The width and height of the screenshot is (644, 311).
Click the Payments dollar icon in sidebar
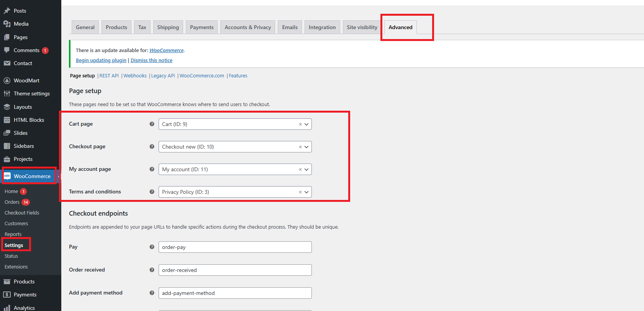7,295
